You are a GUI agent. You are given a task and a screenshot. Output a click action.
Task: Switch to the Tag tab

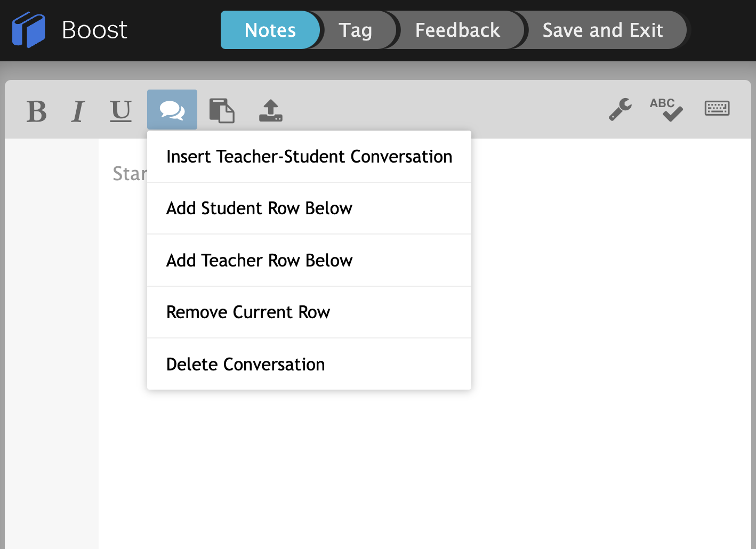[x=355, y=30]
